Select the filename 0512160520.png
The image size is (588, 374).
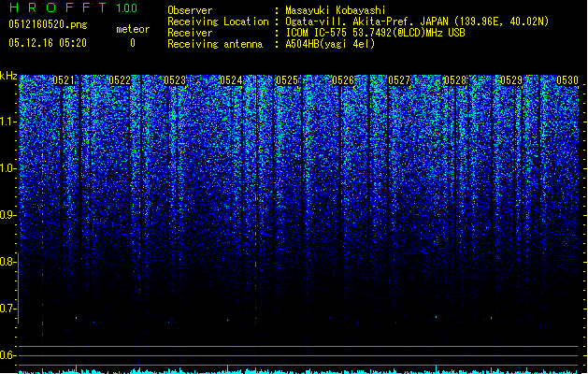48,24
